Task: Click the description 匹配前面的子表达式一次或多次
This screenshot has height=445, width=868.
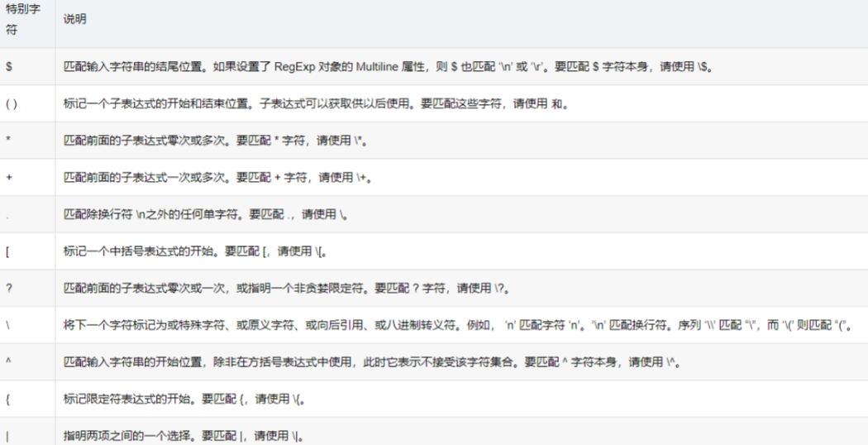Action: click(x=217, y=178)
